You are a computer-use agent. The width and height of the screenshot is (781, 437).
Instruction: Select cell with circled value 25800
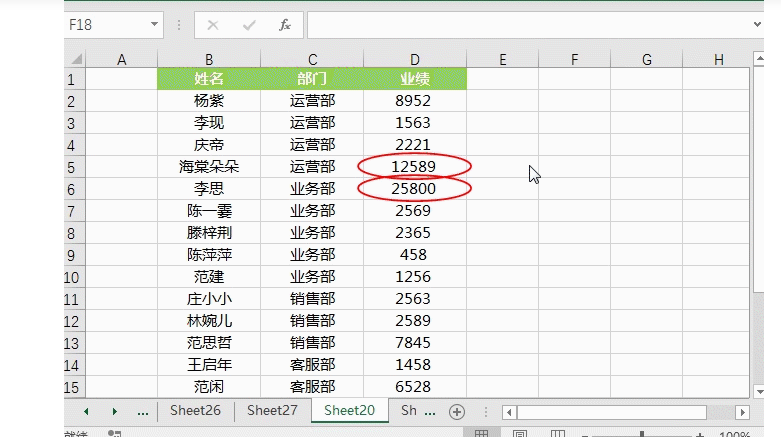click(415, 188)
